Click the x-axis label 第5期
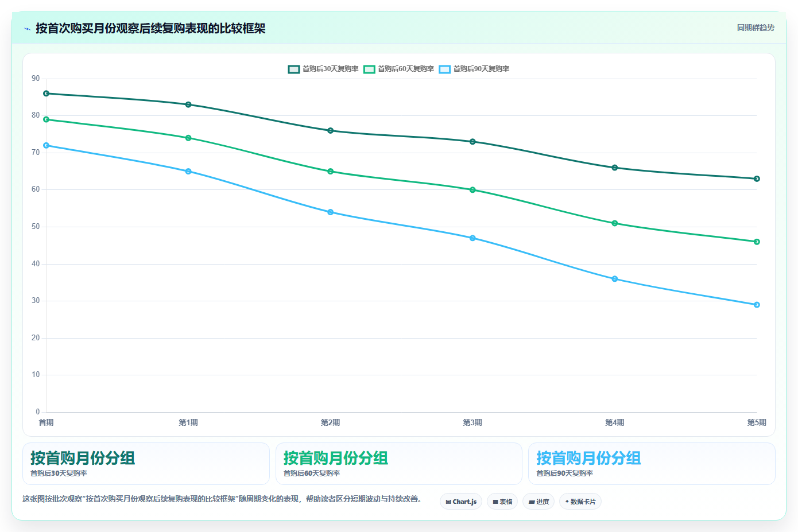 757,422
